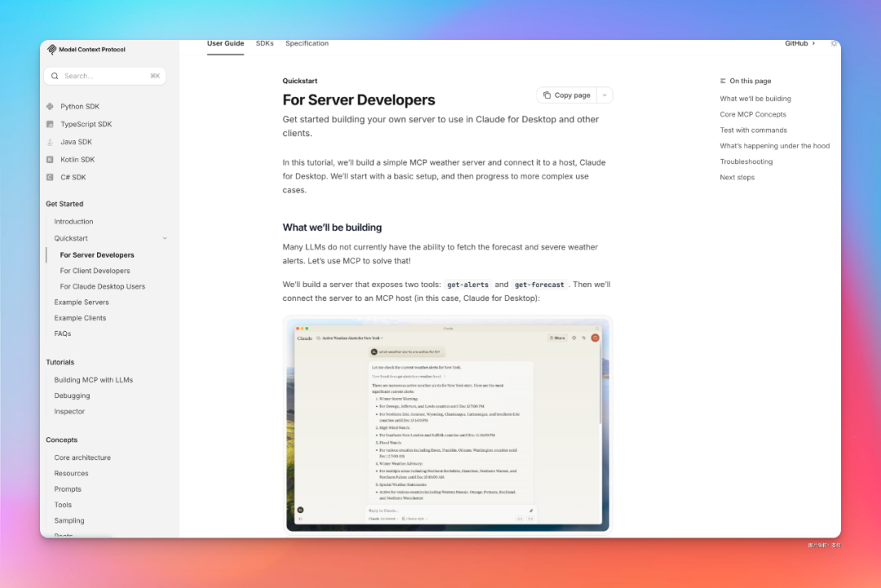Screen dimensions: 881x588
Task: Toggle the light/dark theme switch
Action: click(x=834, y=44)
